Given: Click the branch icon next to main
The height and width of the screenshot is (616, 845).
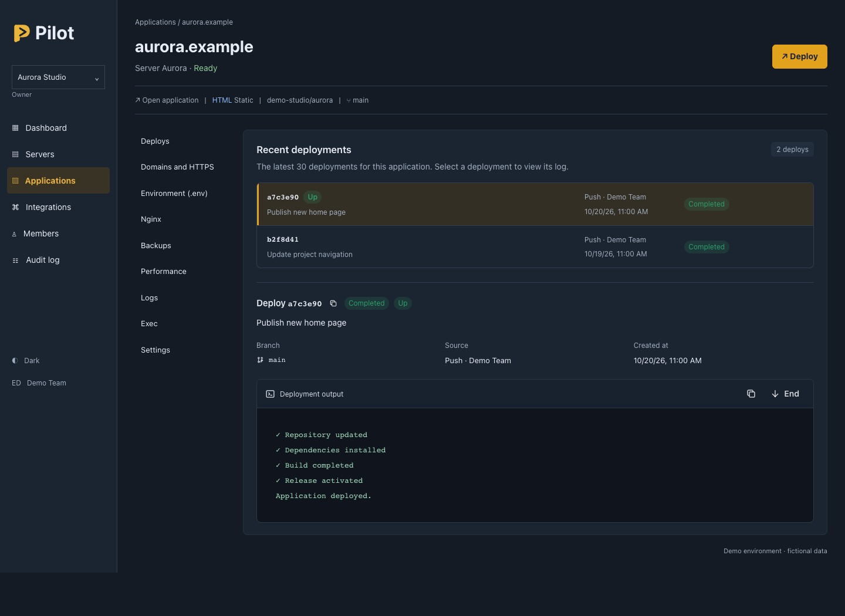Looking at the screenshot, I should pos(260,360).
